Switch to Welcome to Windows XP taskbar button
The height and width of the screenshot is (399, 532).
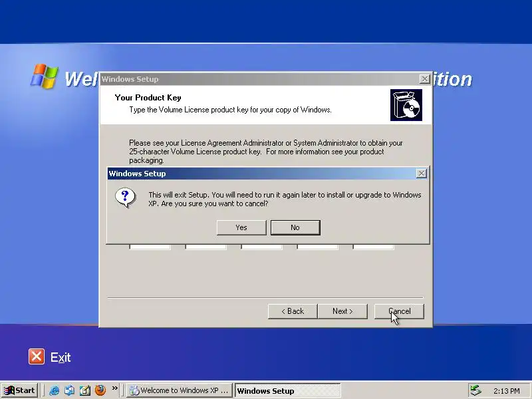[180, 390]
